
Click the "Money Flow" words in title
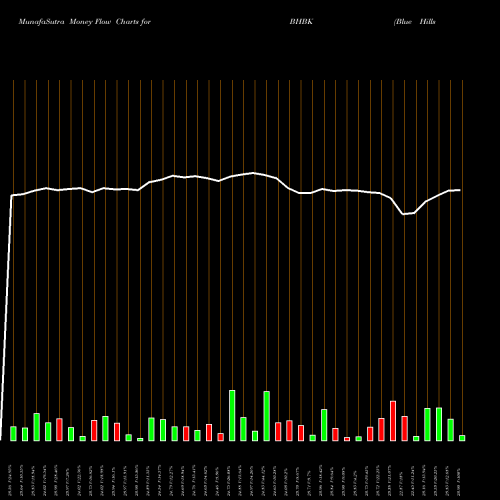(x=90, y=22)
